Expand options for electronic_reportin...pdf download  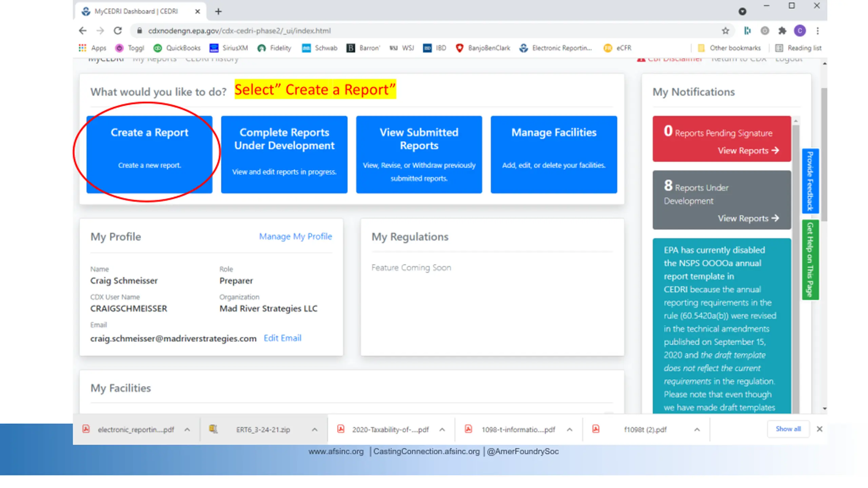(187, 429)
